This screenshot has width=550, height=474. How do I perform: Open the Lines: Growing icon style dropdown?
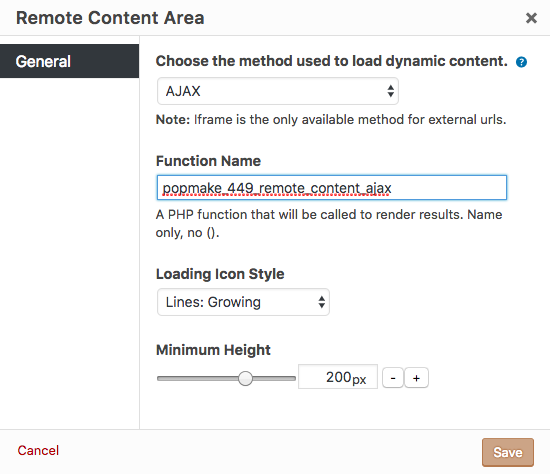[243, 302]
